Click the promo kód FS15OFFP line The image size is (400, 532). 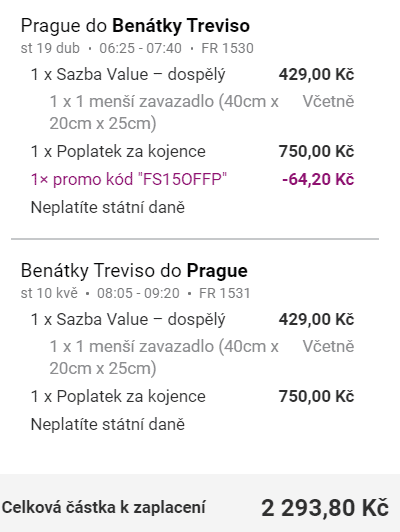click(129, 179)
